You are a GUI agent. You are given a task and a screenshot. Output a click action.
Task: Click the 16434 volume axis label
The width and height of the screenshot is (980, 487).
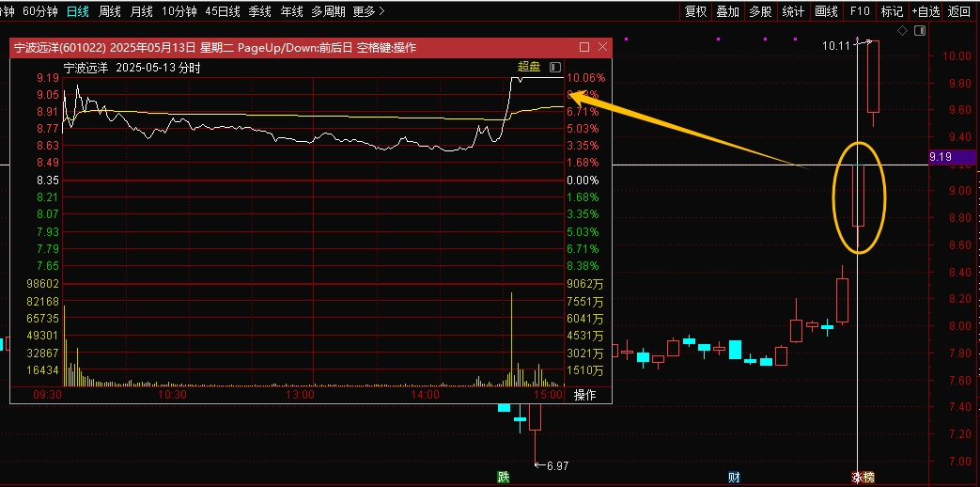[x=42, y=370]
